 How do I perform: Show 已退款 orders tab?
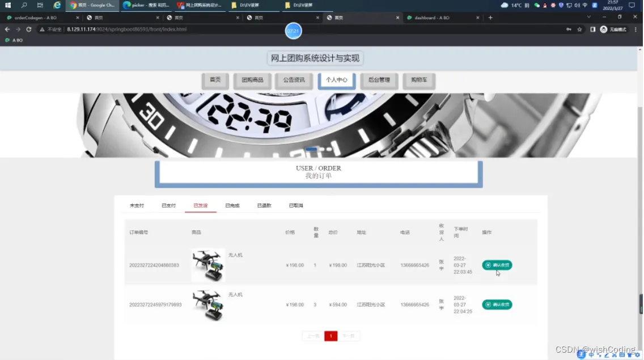[x=264, y=205]
